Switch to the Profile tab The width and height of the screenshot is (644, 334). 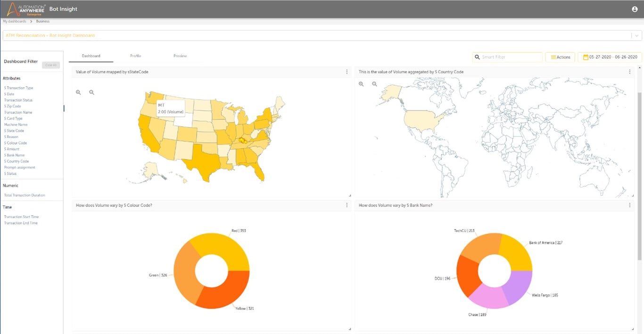pyautogui.click(x=135, y=56)
